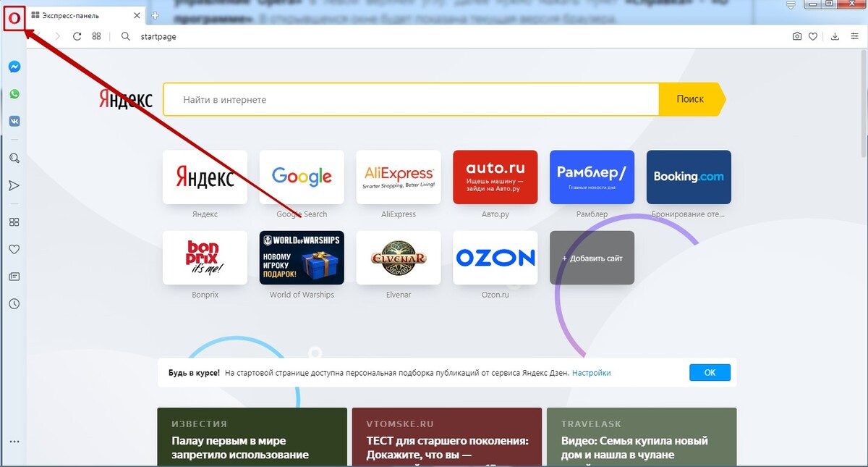Dismiss the notification with OK button
This screenshot has width=868, height=467.
coord(710,372)
